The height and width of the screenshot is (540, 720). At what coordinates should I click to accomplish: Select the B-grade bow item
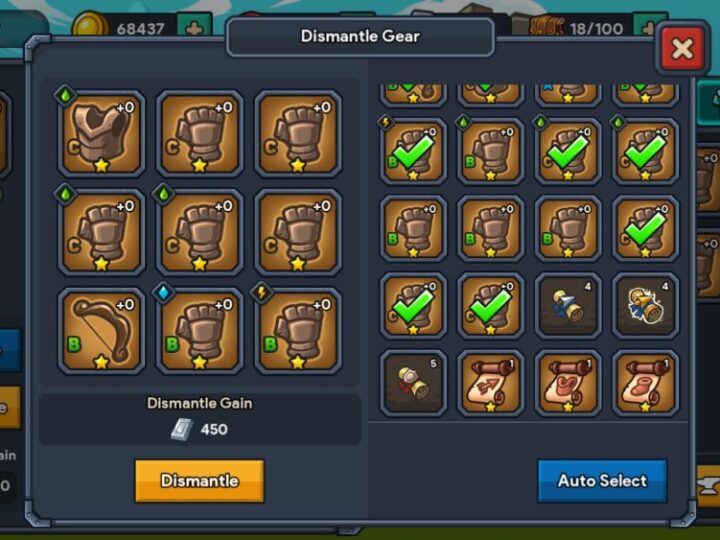pos(101,331)
